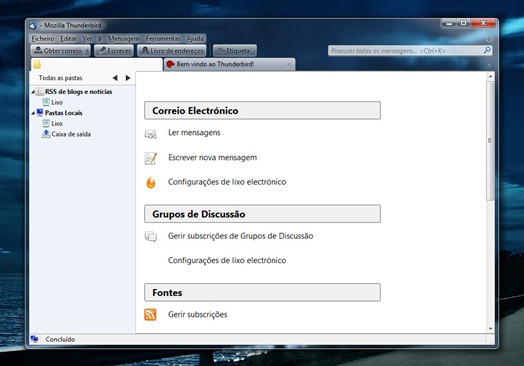Open the tab list dropdown at right
Viewport: 524px width, 366px height.
pos(489,65)
